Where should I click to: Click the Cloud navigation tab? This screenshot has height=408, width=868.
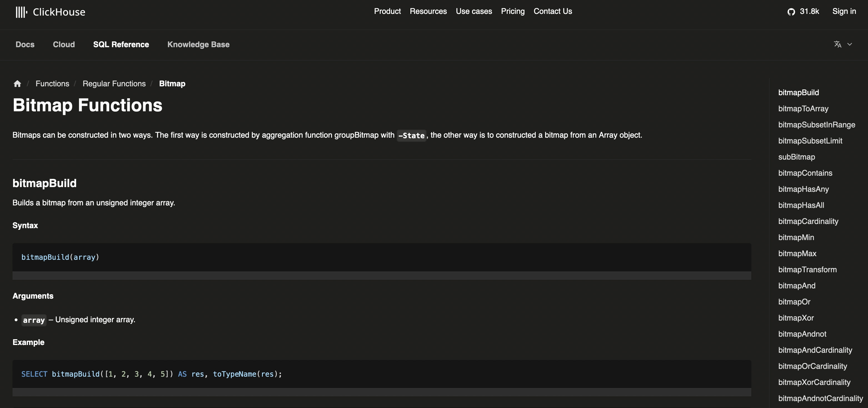tap(64, 44)
